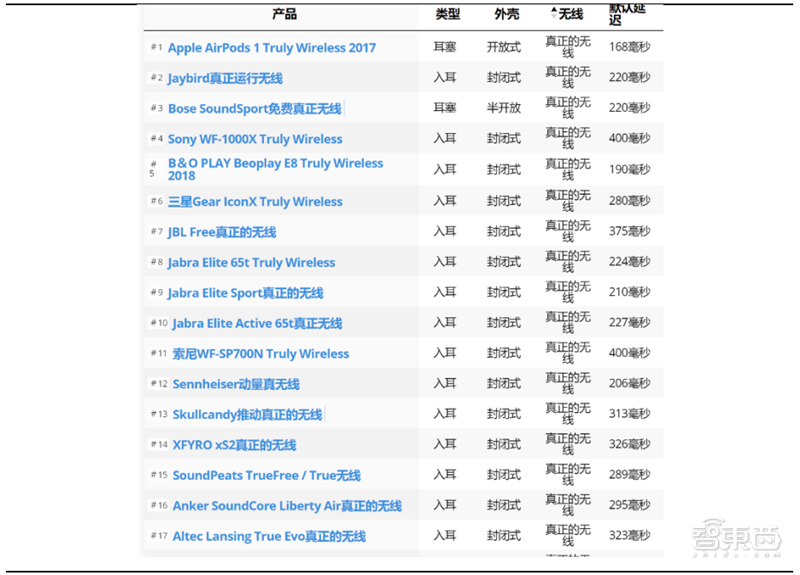The image size is (800, 575).
Task: Select the 323毫秒 latency cell
Action: [x=630, y=535]
